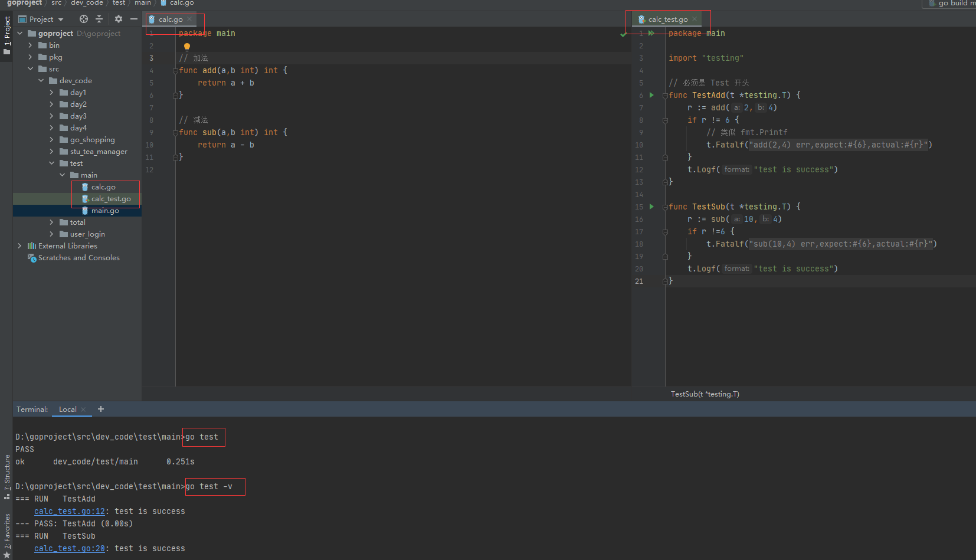976x560 pixels.
Task: Fold the add function in calc.go gutter
Action: [175, 70]
